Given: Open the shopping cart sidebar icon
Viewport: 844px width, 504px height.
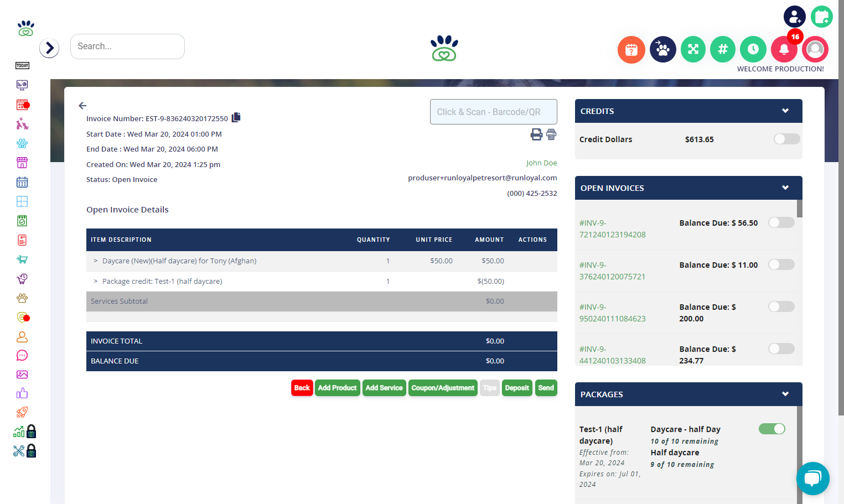Looking at the screenshot, I should click(x=22, y=259).
